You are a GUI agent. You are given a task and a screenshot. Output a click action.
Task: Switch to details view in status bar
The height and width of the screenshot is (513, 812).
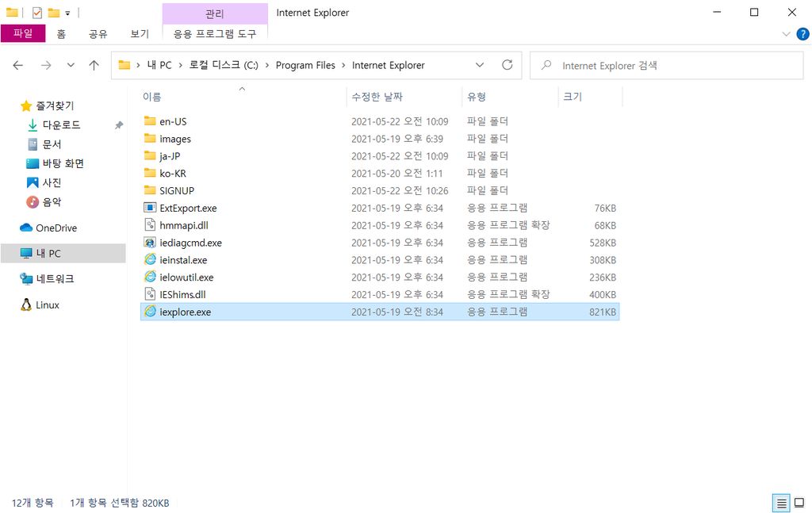tap(781, 503)
